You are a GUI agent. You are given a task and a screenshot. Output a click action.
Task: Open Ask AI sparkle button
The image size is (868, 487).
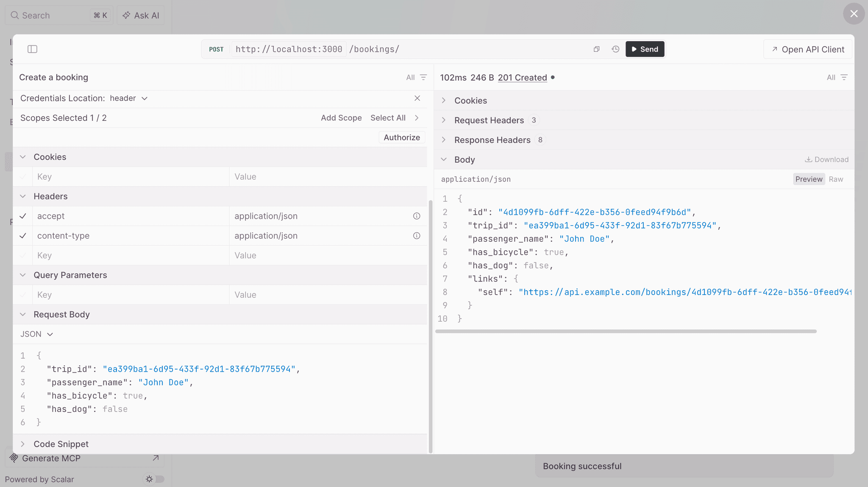pos(140,15)
